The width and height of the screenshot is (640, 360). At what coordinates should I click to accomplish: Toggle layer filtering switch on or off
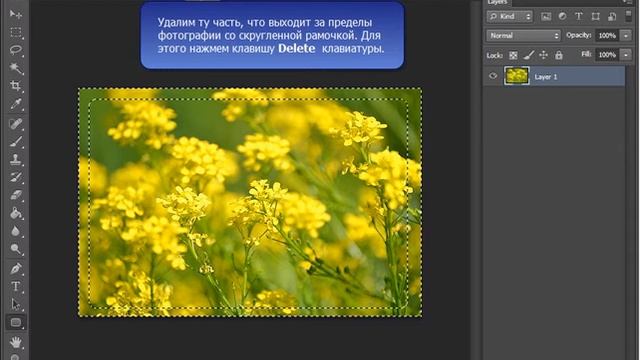[628, 16]
